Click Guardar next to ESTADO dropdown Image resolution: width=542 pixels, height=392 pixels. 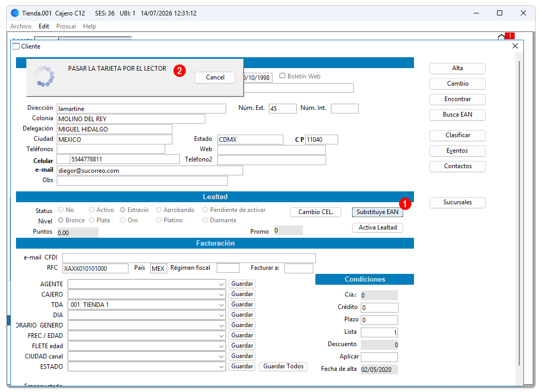click(x=242, y=366)
